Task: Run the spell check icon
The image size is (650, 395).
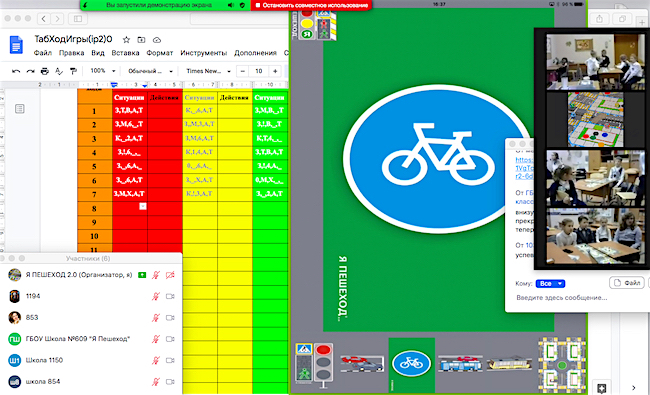Action: click(x=59, y=71)
